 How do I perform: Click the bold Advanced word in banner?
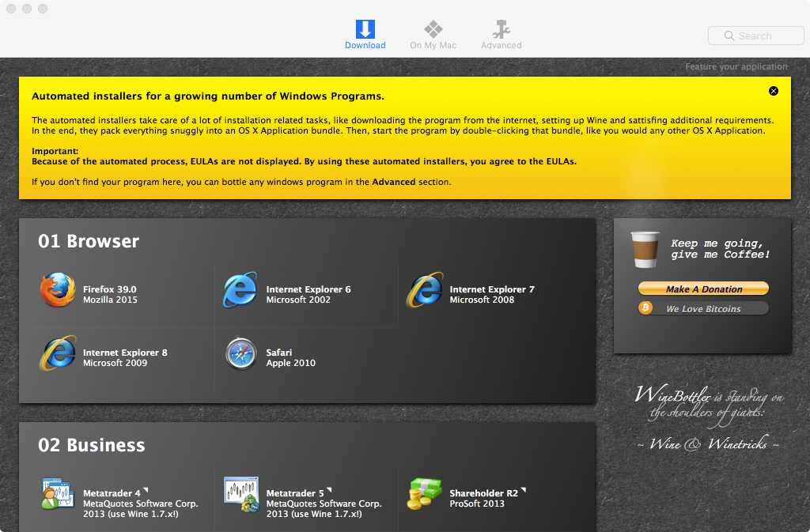click(x=394, y=182)
